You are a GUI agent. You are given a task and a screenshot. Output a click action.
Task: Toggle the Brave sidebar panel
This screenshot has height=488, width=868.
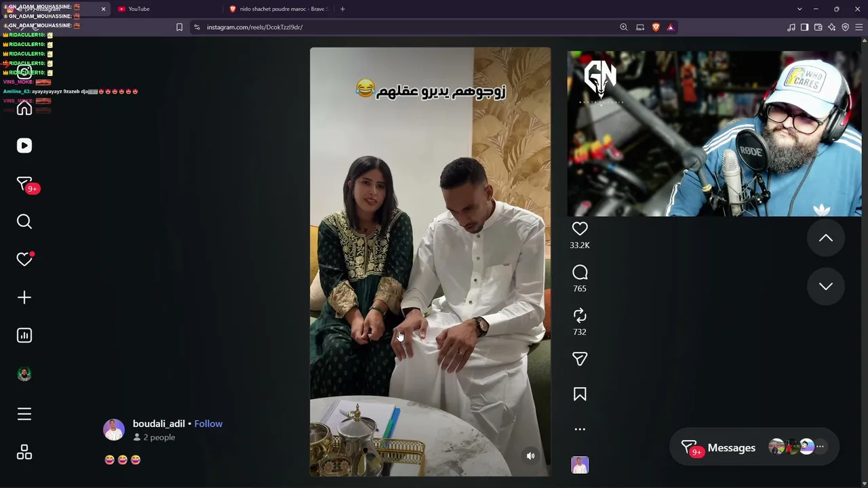(x=805, y=27)
